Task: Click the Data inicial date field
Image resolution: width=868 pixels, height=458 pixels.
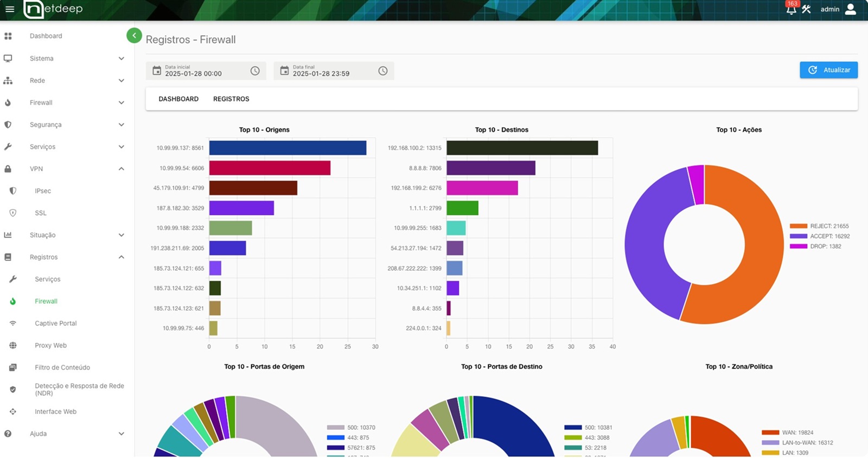Action: click(206, 71)
